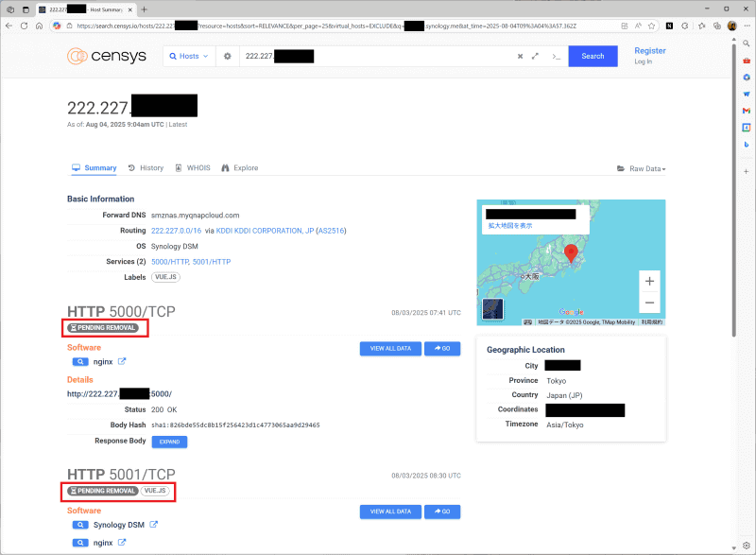Open Bing icon in the Edge sidebar

click(747, 144)
